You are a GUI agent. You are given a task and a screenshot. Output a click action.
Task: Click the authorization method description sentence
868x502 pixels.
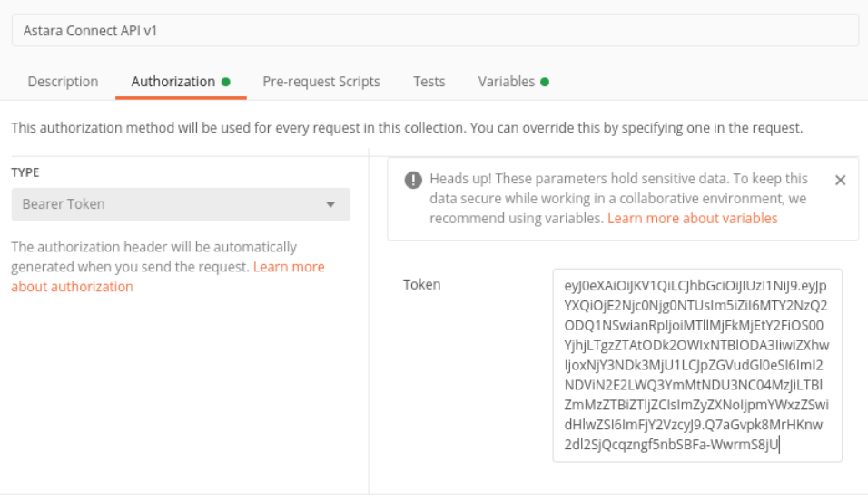tap(407, 128)
